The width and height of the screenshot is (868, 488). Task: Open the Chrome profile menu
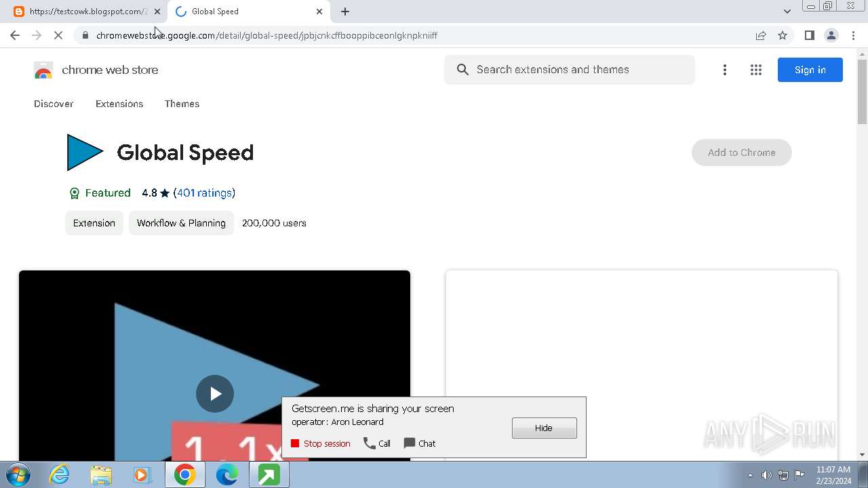pos(831,35)
